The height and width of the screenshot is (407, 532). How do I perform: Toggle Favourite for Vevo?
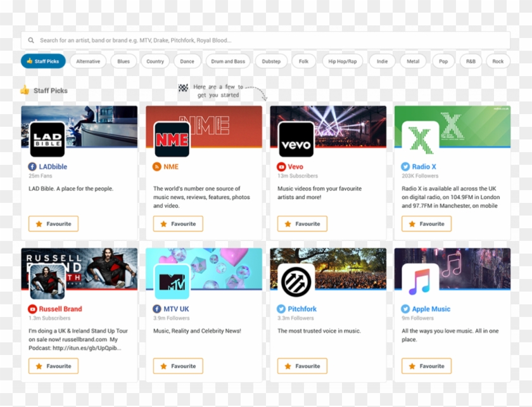click(302, 224)
